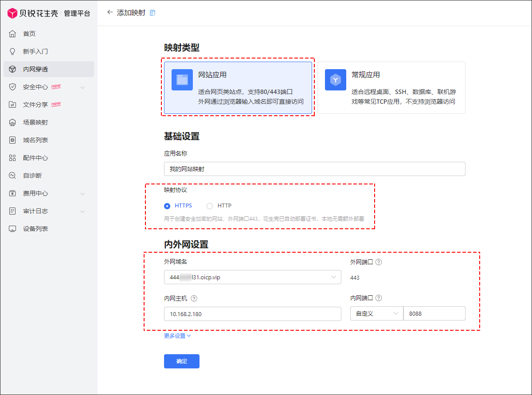Open 域名列表 in the sidebar
The height and width of the screenshot is (395, 532).
pyautogui.click(x=35, y=140)
